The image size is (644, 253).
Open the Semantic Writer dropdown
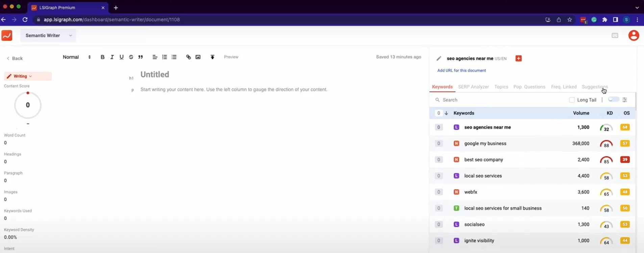pyautogui.click(x=48, y=35)
